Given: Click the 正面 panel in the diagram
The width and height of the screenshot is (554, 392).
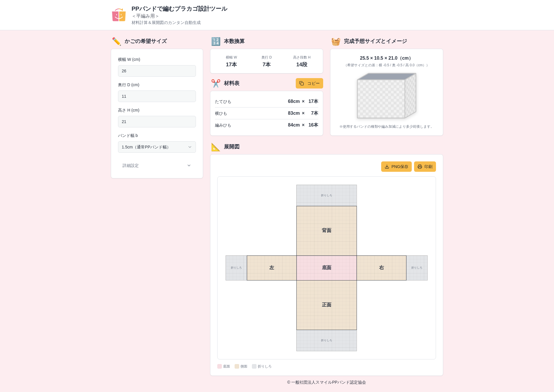Looking at the screenshot, I should pos(327,305).
